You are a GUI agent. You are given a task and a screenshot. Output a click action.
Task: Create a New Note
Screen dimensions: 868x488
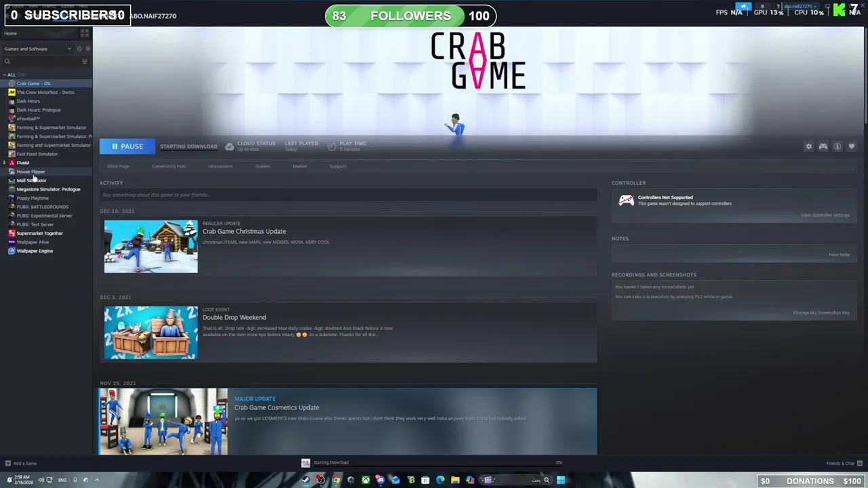(x=839, y=255)
